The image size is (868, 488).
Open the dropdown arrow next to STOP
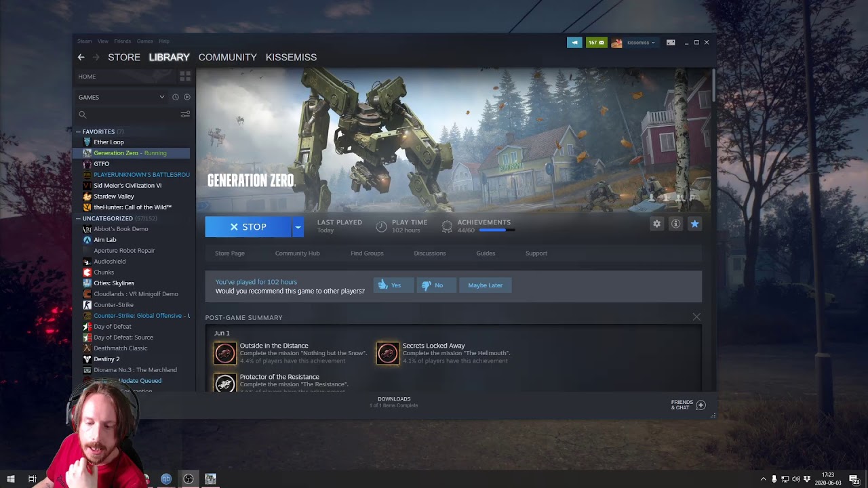coord(298,227)
